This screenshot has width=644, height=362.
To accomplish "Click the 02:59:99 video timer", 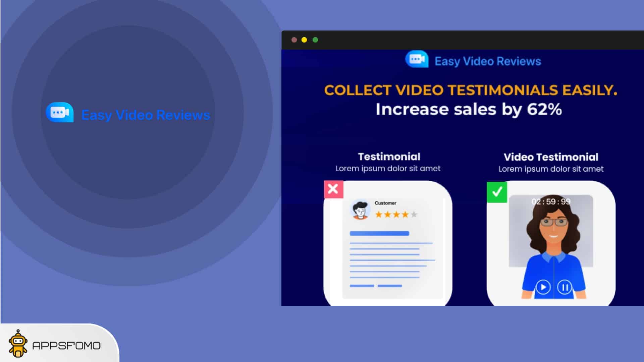I will (x=551, y=201).
